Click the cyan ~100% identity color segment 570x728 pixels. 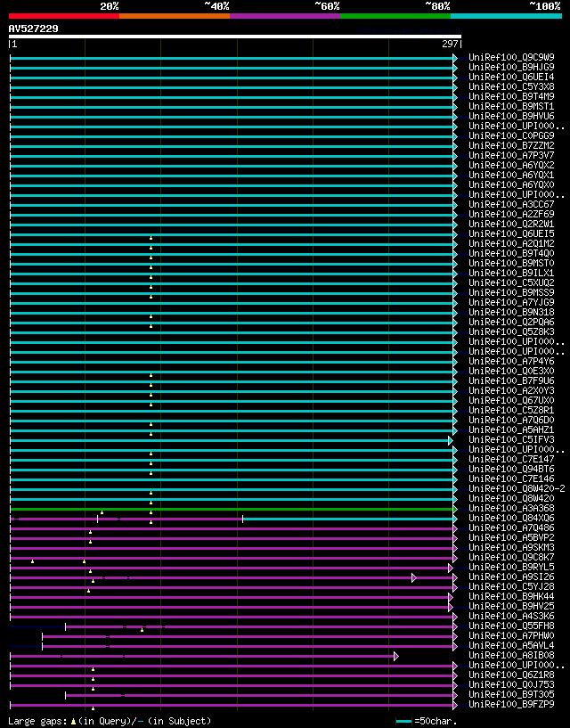(506, 16)
